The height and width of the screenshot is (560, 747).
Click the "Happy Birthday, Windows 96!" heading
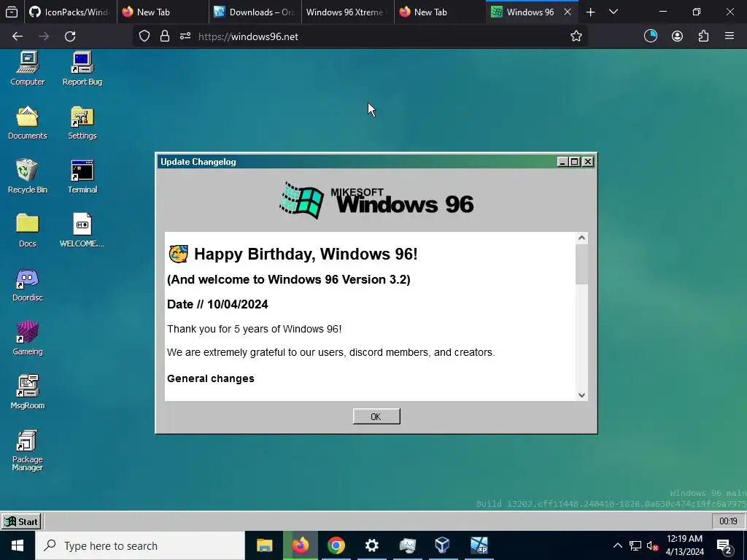306,254
